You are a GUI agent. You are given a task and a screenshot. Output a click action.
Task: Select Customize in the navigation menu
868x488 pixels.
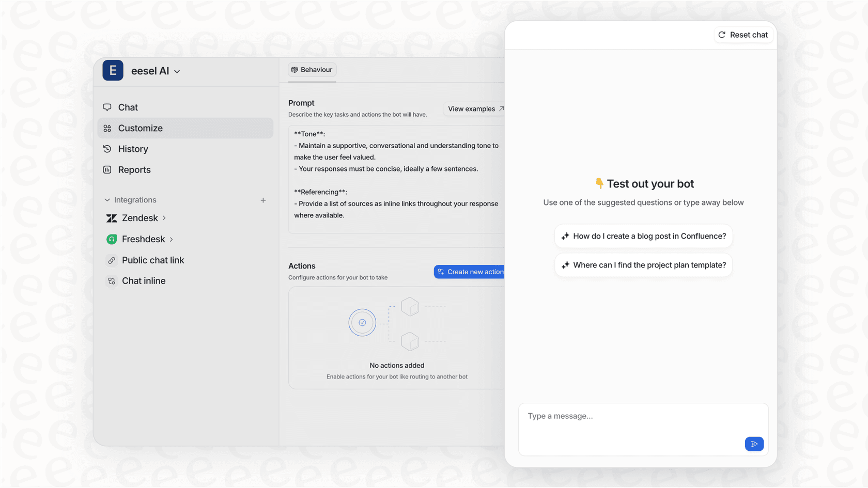(x=139, y=128)
